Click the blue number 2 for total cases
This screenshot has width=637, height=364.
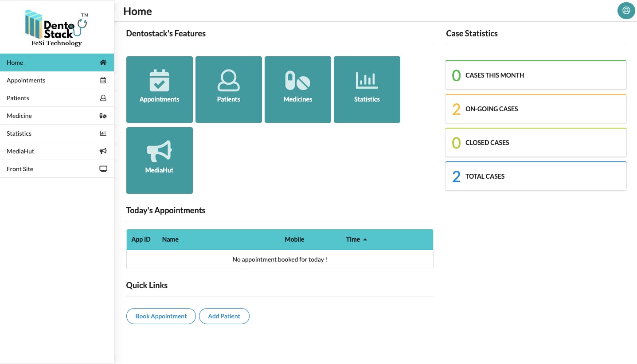tap(456, 176)
